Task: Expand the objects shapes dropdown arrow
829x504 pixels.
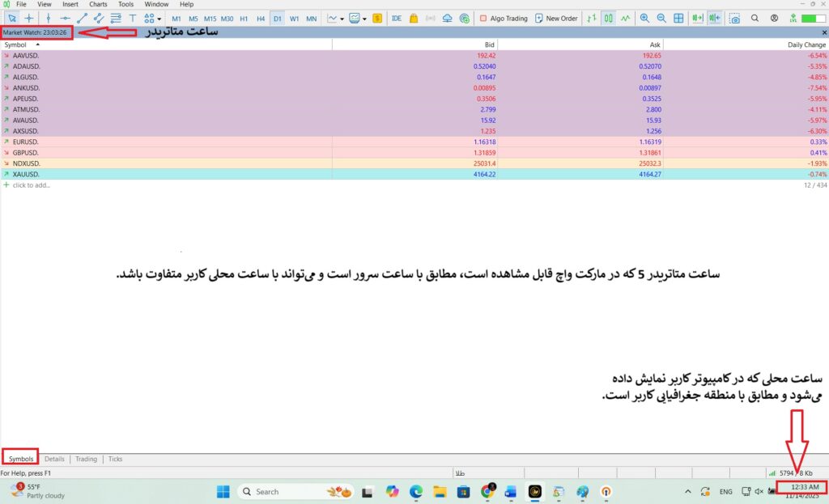Action: point(159,18)
